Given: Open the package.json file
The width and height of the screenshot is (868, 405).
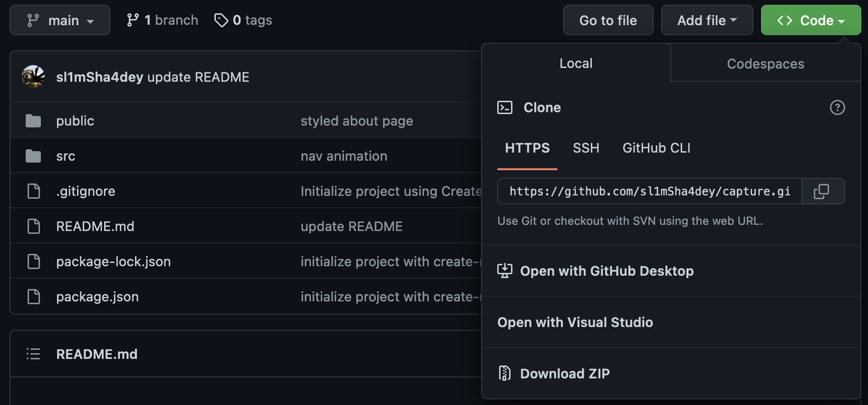Looking at the screenshot, I should tap(97, 297).
